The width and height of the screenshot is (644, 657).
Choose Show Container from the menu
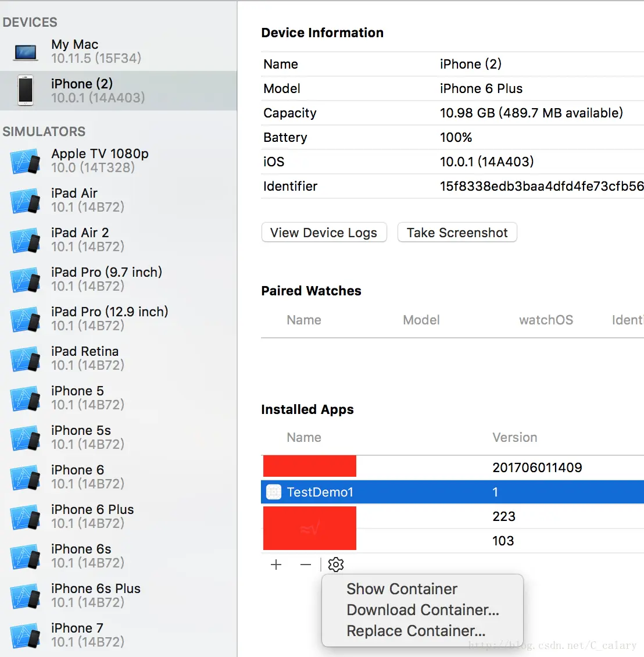[402, 589]
